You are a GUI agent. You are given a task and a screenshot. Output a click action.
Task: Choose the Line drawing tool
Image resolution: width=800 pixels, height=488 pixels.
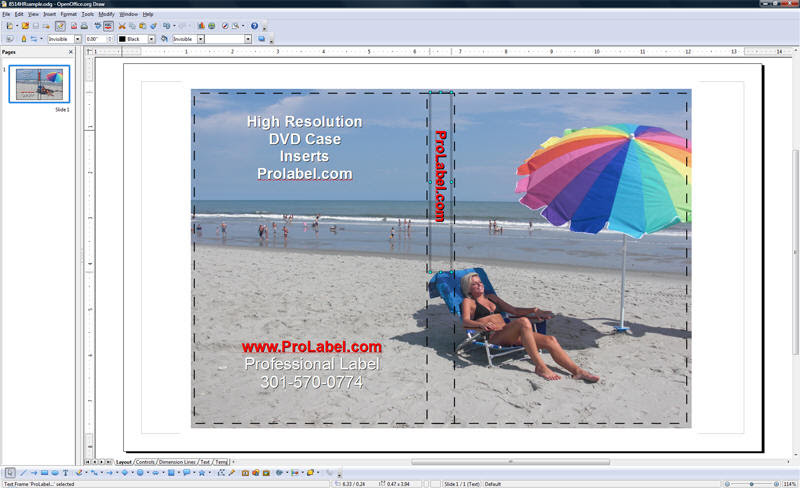pyautogui.click(x=23, y=473)
